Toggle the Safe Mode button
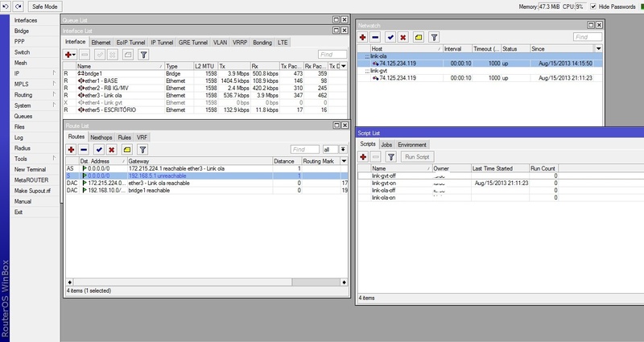 [45, 6]
